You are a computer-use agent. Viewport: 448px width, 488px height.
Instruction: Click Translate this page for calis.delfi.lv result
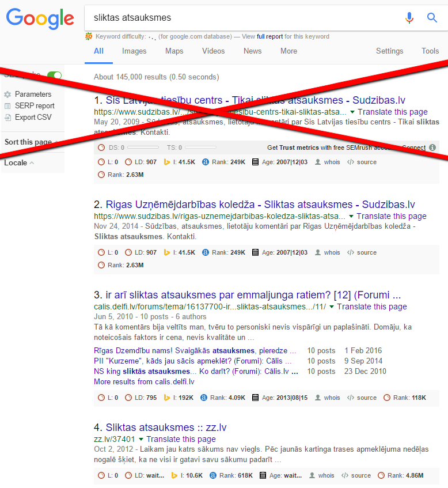click(x=372, y=307)
